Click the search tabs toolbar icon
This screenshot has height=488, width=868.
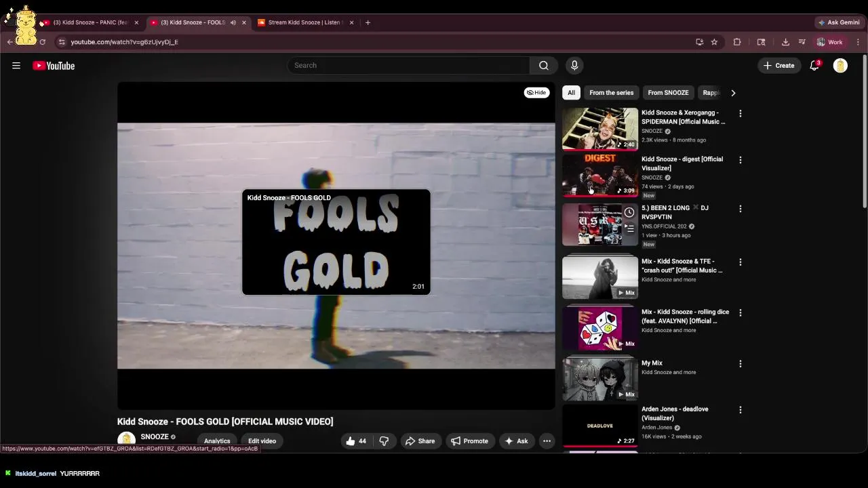tap(761, 42)
